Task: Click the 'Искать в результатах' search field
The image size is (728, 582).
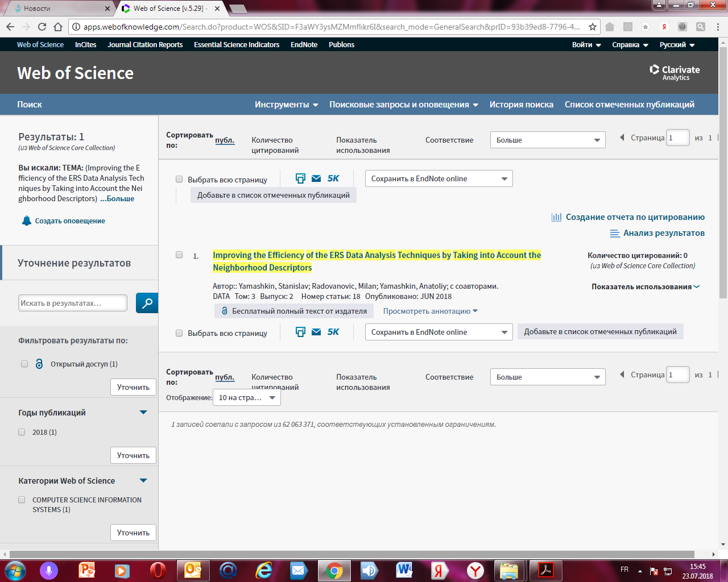Action: [x=73, y=303]
